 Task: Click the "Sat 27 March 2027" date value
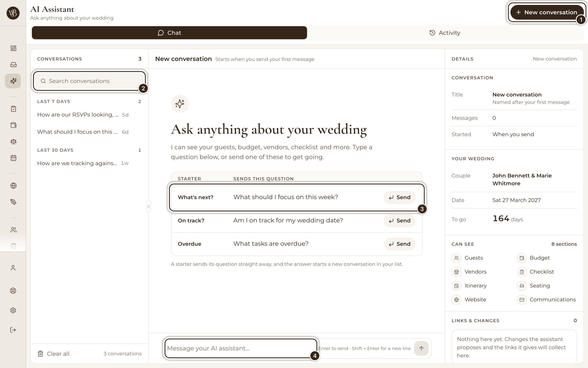point(516,200)
